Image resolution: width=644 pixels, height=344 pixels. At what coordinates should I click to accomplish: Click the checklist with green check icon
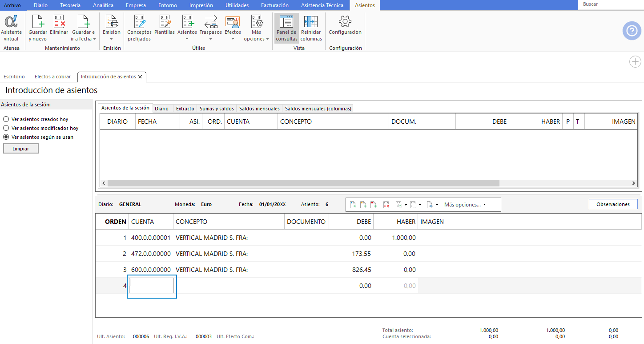tap(399, 205)
